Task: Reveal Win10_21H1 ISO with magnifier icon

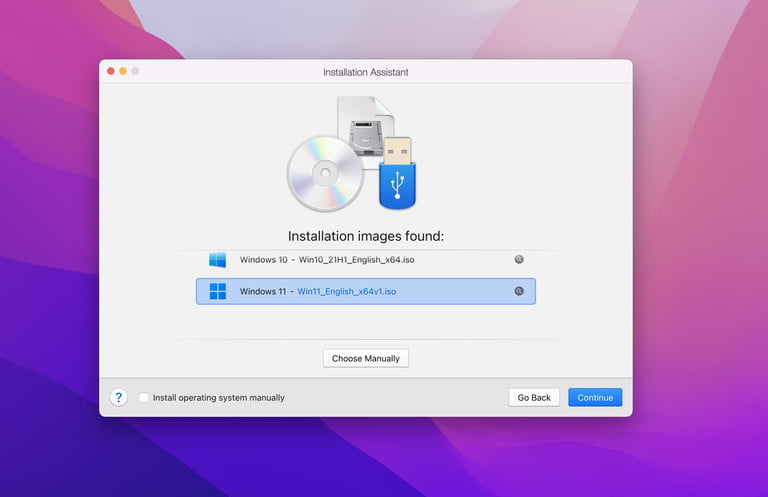Action: pyautogui.click(x=519, y=260)
